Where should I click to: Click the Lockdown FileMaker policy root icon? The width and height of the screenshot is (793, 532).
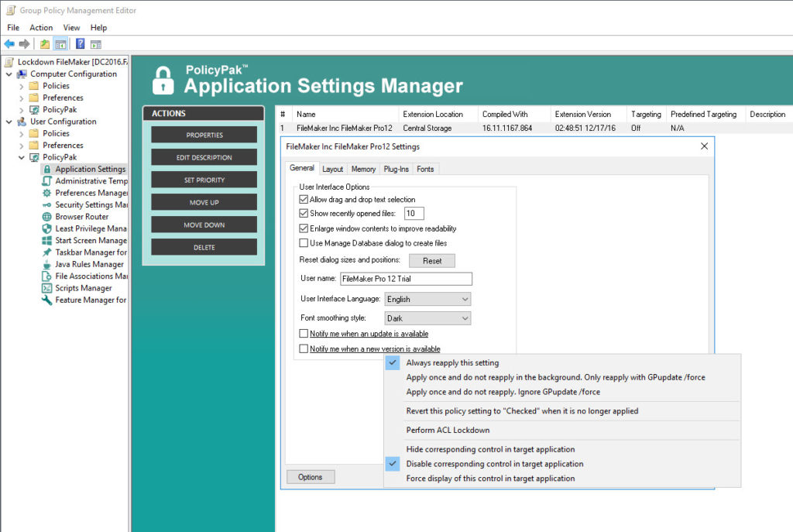(9, 62)
